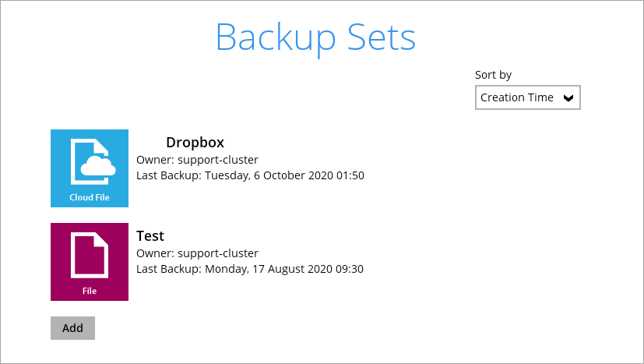
Task: Select the Test backup set name
Action: point(150,236)
